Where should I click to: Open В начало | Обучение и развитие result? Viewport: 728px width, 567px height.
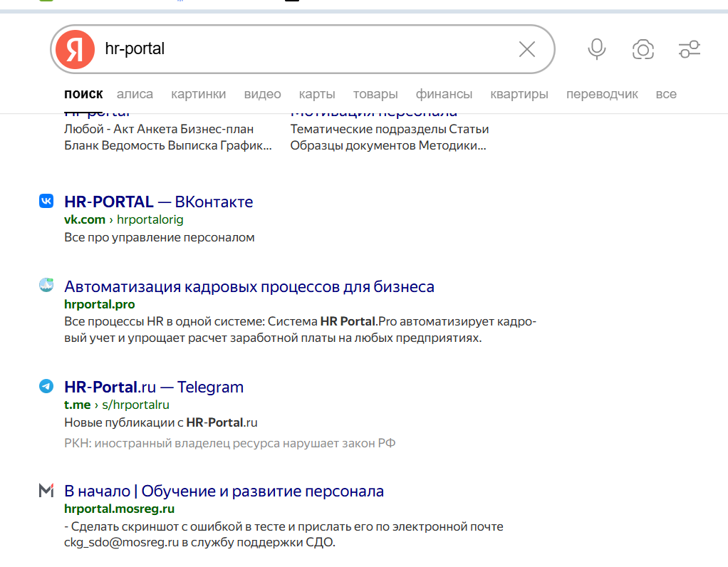click(224, 491)
